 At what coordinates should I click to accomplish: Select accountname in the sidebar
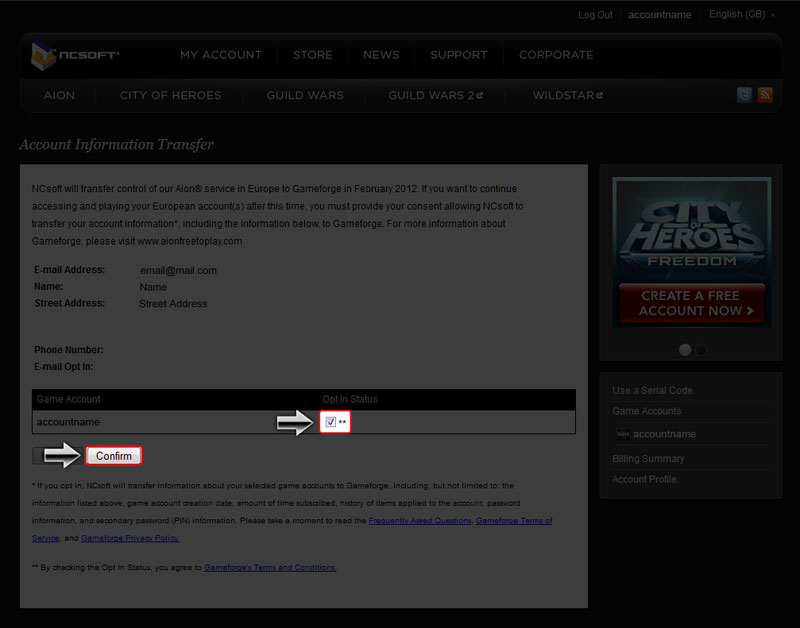[x=664, y=434]
